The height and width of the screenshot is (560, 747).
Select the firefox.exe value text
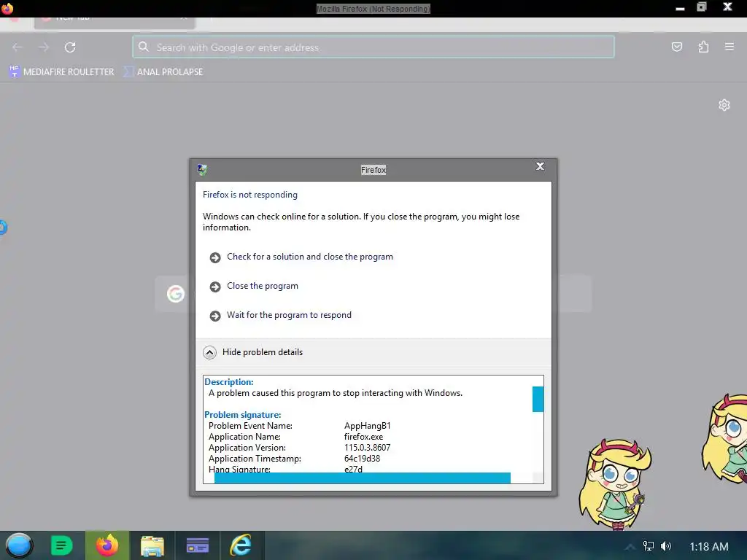[x=363, y=437]
